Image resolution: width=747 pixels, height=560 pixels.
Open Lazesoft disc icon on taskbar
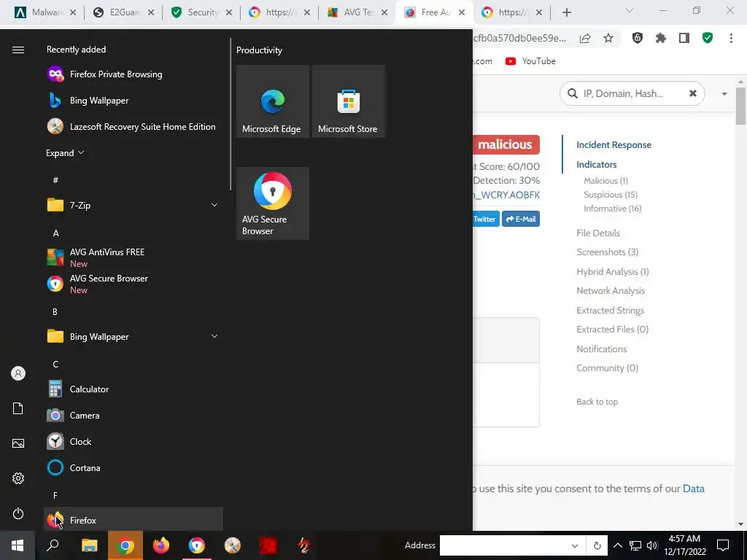coord(233,545)
